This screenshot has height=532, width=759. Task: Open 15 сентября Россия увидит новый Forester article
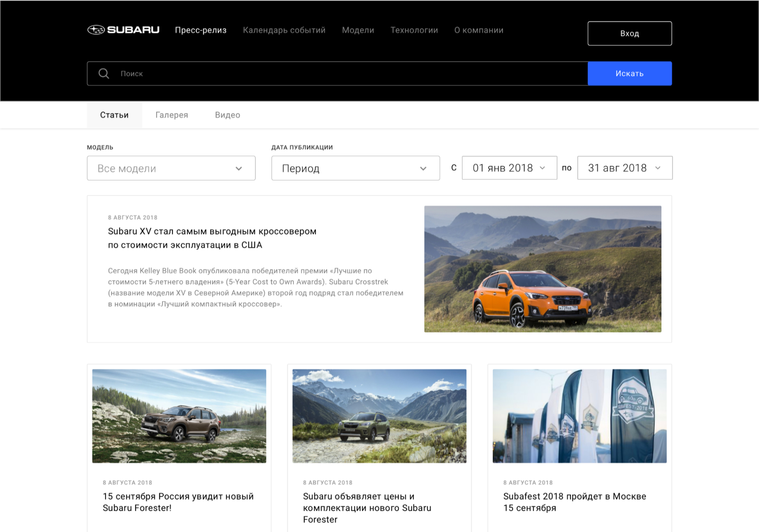[178, 502]
